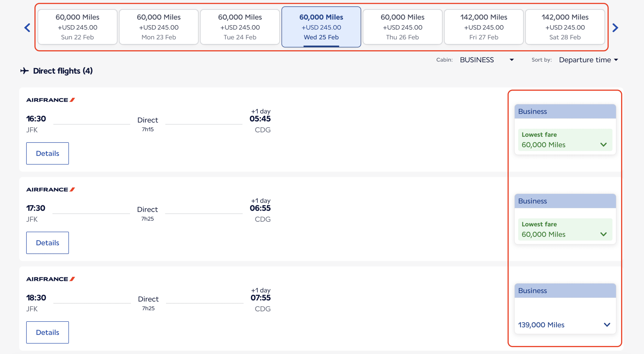Screen dimensions: 644x354
Task: Expand the 60,000 Miles fare on the 17:30 flight
Action: [604, 234]
